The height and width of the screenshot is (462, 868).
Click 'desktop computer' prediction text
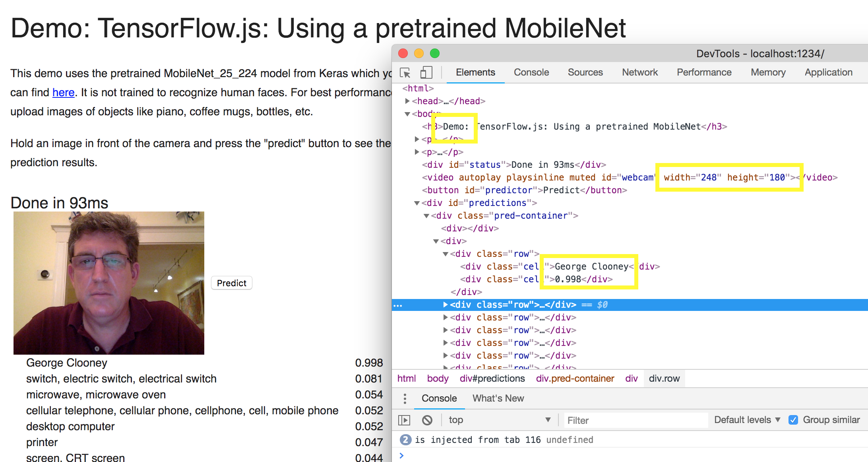tap(70, 426)
